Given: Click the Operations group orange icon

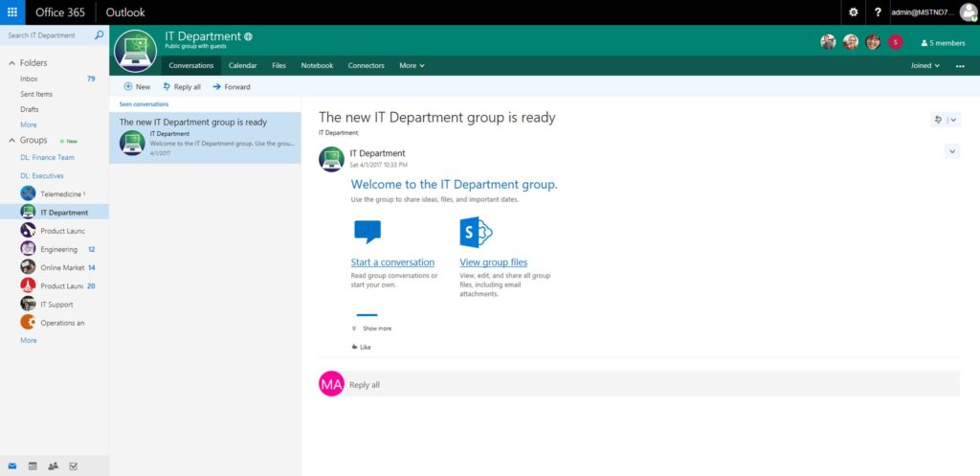Looking at the screenshot, I should (28, 322).
